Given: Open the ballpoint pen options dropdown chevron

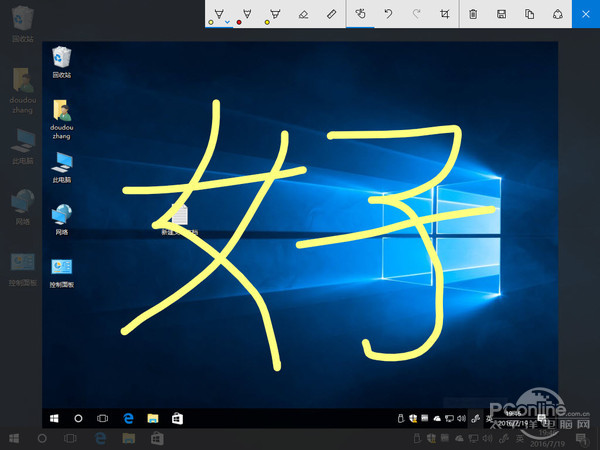Looking at the screenshot, I should [228, 22].
